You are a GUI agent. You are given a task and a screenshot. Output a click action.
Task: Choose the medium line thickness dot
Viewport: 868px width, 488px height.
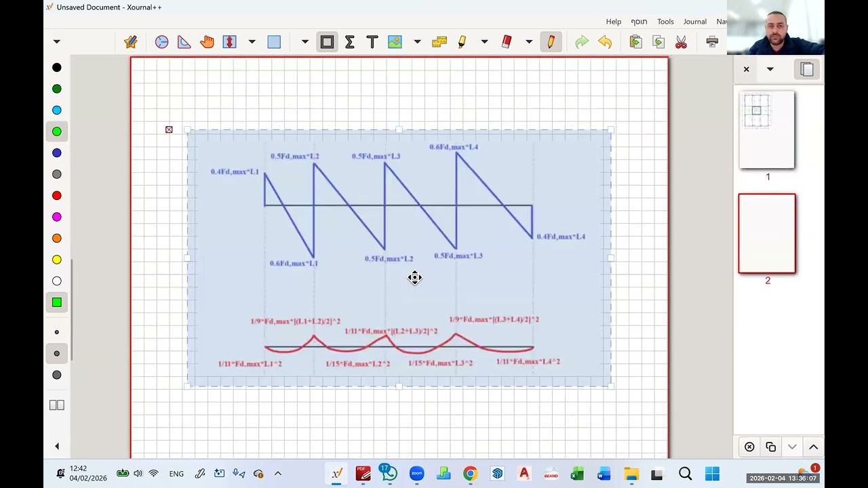point(57,353)
